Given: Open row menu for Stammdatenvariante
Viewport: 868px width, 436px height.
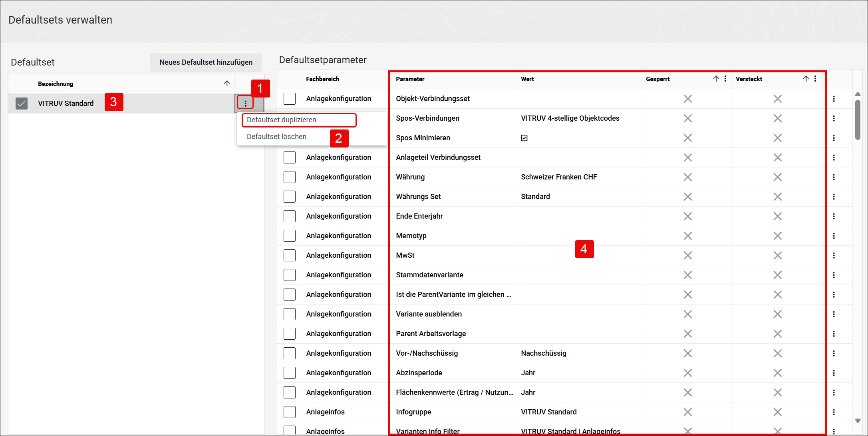Looking at the screenshot, I should coord(834,275).
